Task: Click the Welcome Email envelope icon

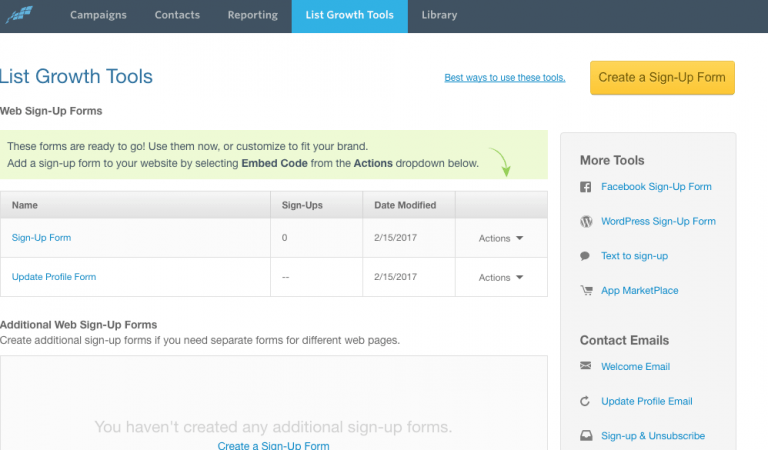Action: tap(585, 367)
